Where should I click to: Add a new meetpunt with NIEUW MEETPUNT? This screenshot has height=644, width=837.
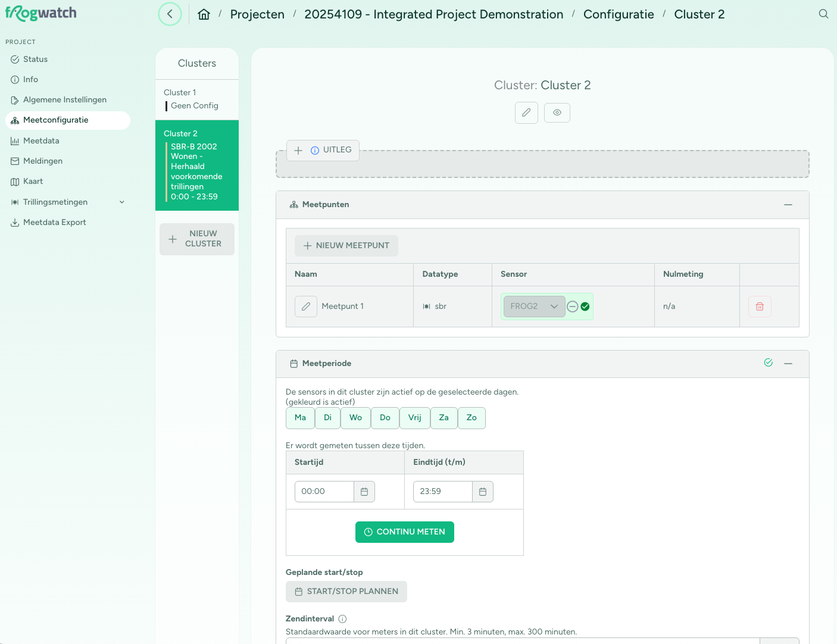[x=346, y=246]
